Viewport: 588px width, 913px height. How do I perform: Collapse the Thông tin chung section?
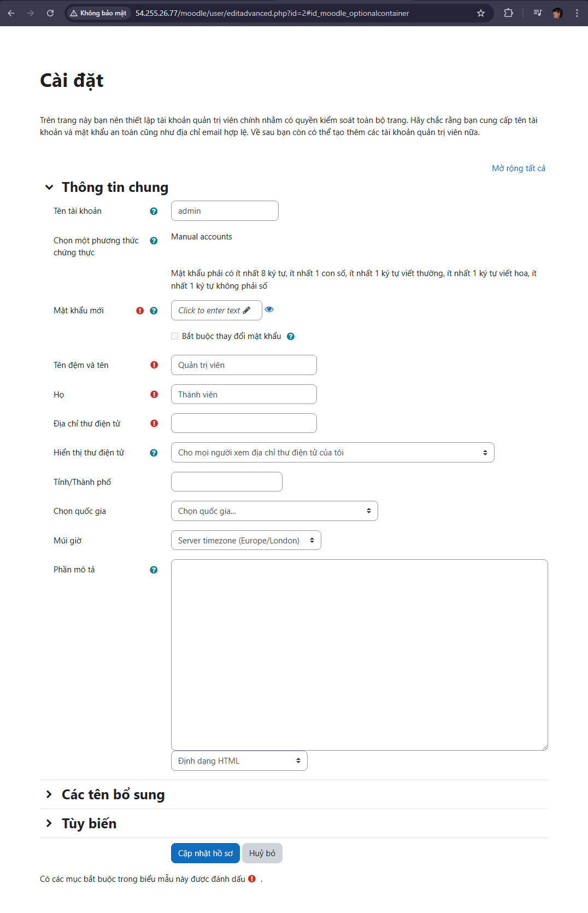tap(49, 187)
